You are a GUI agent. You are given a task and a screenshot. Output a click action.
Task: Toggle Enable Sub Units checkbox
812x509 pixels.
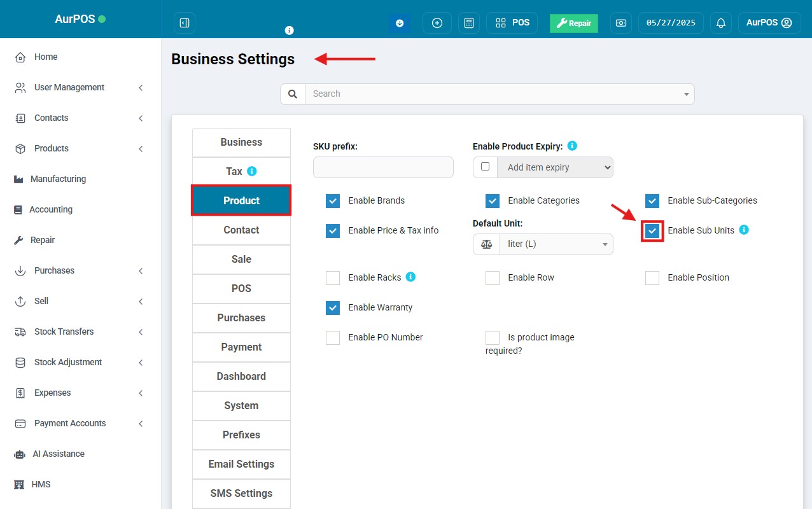(652, 231)
